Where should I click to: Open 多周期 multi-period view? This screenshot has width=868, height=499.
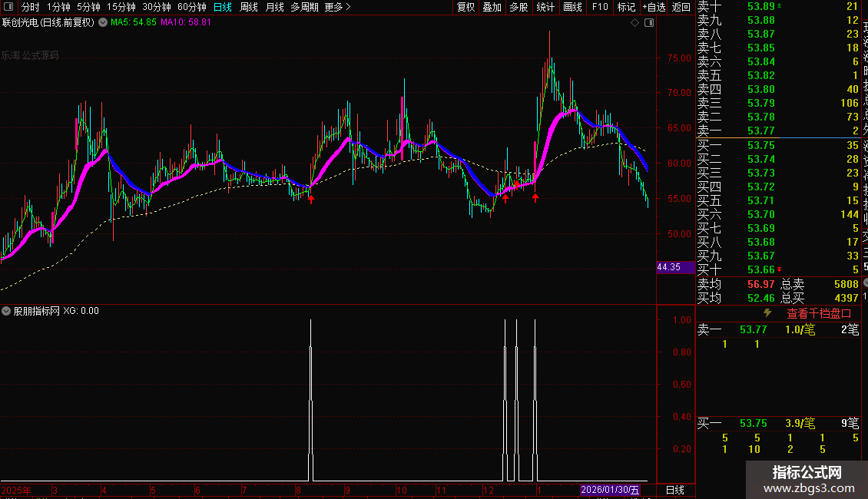(304, 7)
